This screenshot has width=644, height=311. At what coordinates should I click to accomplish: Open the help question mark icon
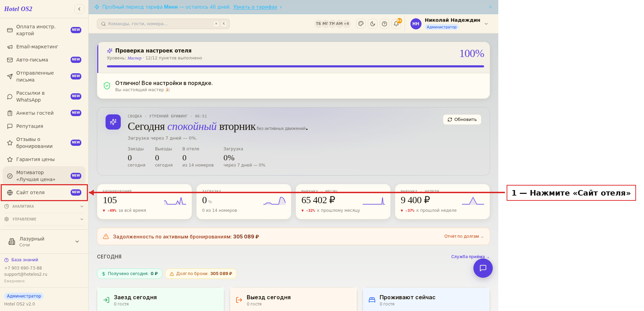(x=384, y=23)
